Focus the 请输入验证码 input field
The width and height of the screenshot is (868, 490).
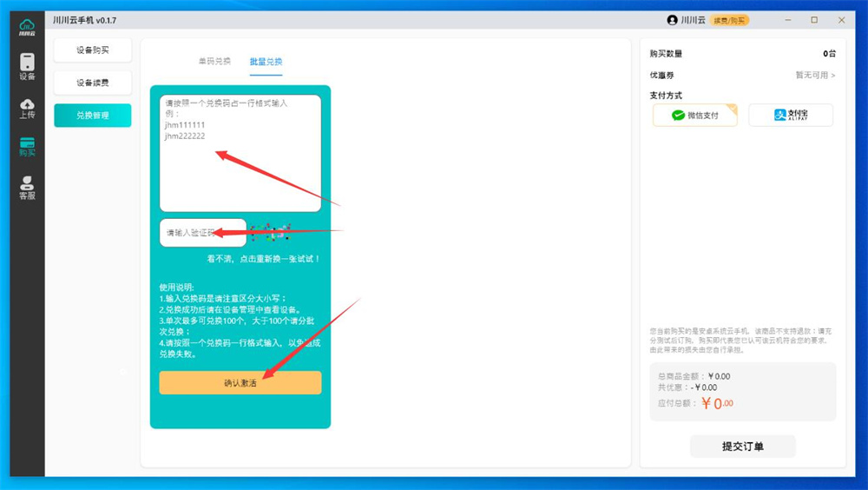coord(201,233)
